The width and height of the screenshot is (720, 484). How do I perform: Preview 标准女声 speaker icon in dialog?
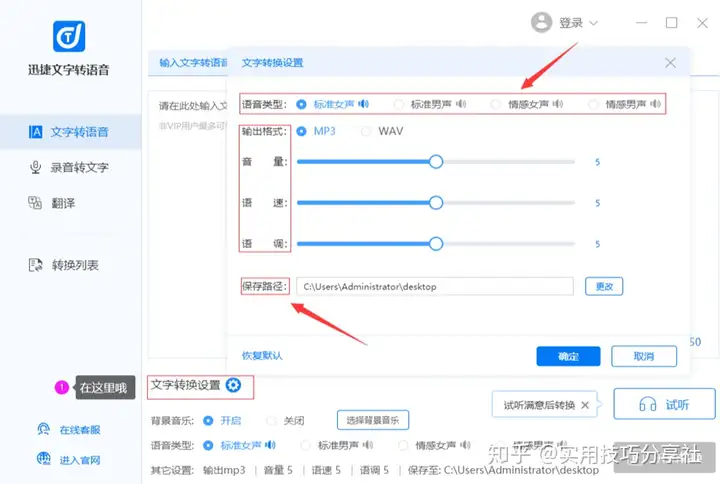pos(364,104)
